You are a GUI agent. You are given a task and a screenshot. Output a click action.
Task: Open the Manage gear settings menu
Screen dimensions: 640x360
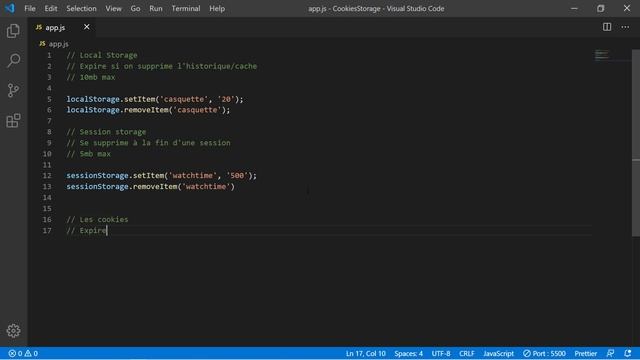(x=13, y=331)
